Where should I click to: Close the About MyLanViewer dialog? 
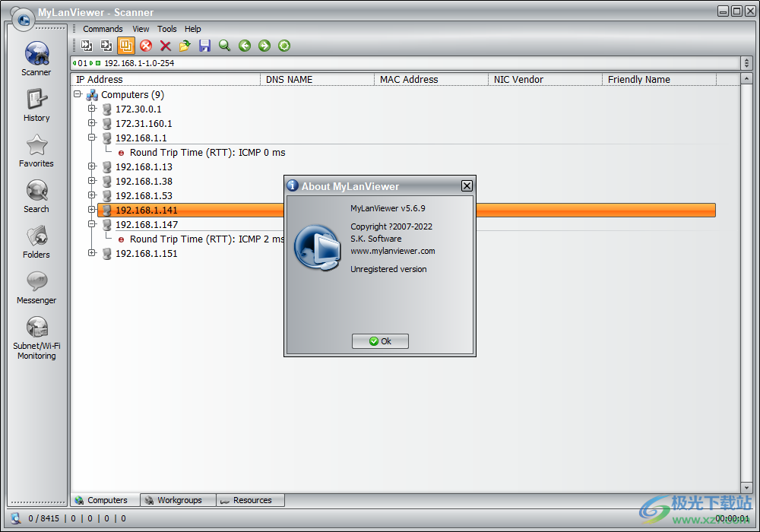(467, 186)
